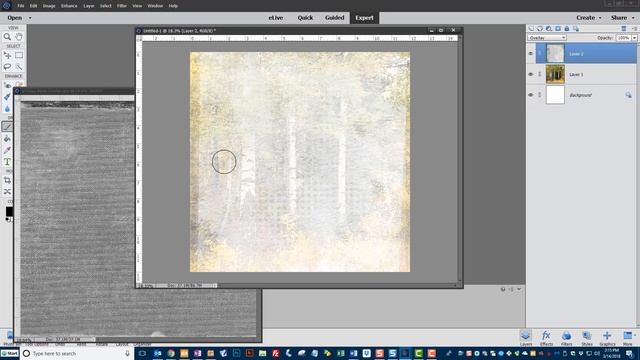The width and height of the screenshot is (640, 360).
Task: Toggle Background layer visibility
Action: click(531, 95)
